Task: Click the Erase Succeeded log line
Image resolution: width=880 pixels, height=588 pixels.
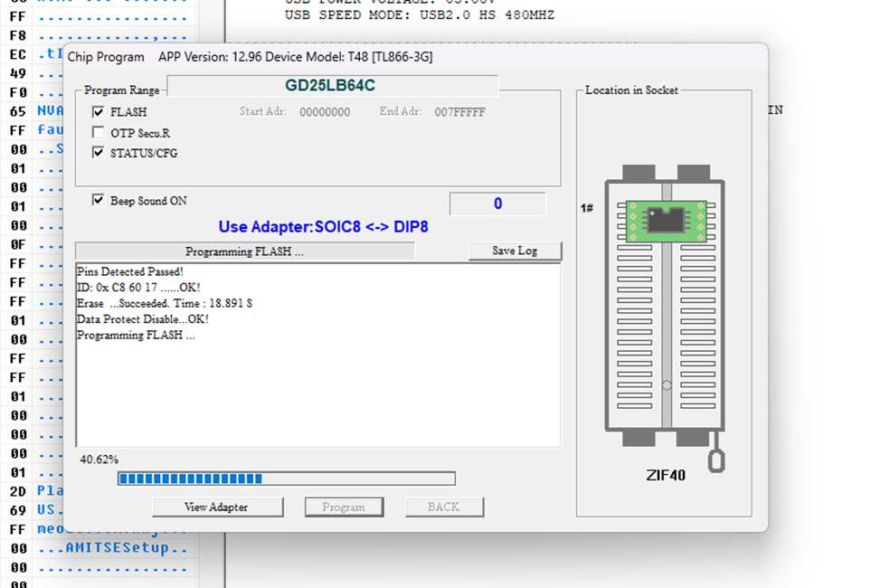Action: [165, 304]
